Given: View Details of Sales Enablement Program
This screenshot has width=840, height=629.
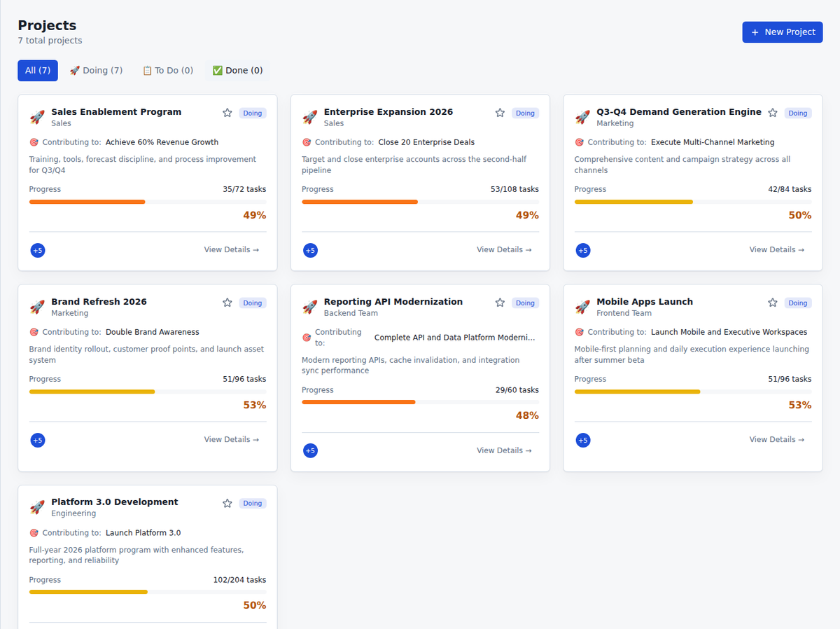Looking at the screenshot, I should pos(232,250).
